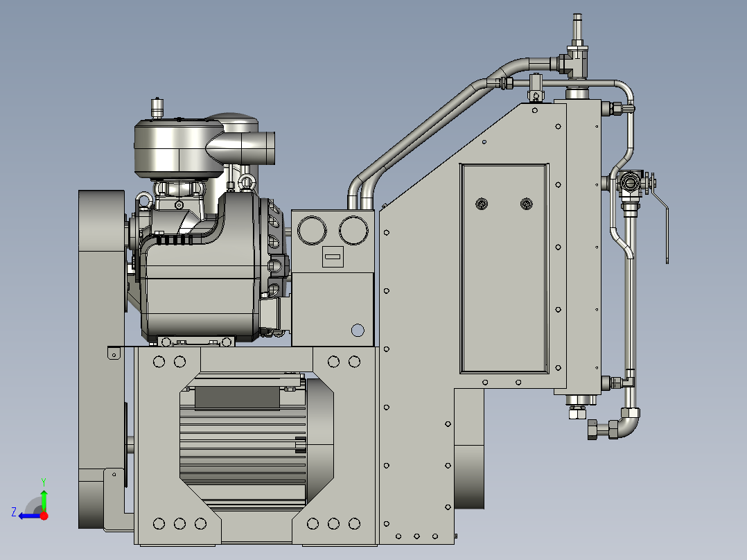
Task: Select the air filter housing on compressor
Action: [x=179, y=148]
